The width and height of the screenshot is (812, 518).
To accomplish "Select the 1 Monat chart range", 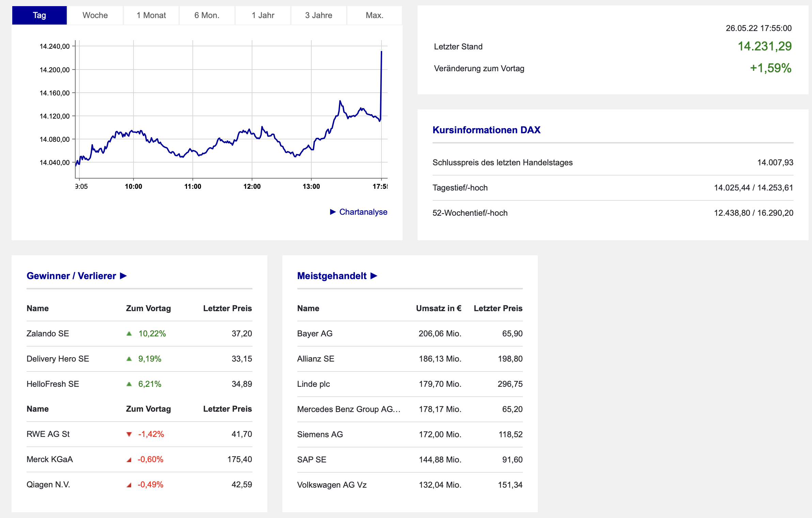I will [x=151, y=15].
